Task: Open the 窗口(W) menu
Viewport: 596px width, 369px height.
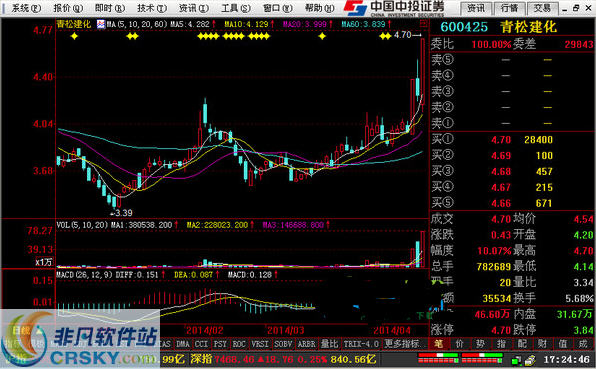Action: click(x=278, y=8)
